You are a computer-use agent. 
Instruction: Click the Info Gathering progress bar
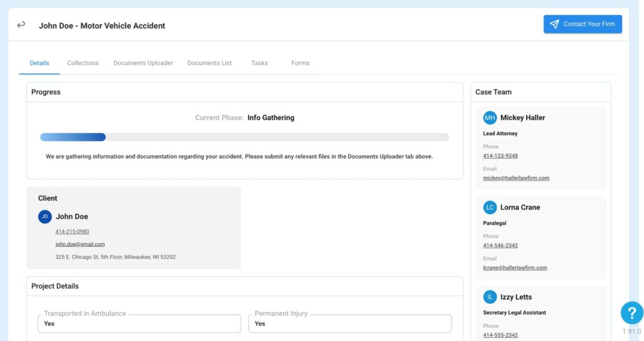pos(245,137)
